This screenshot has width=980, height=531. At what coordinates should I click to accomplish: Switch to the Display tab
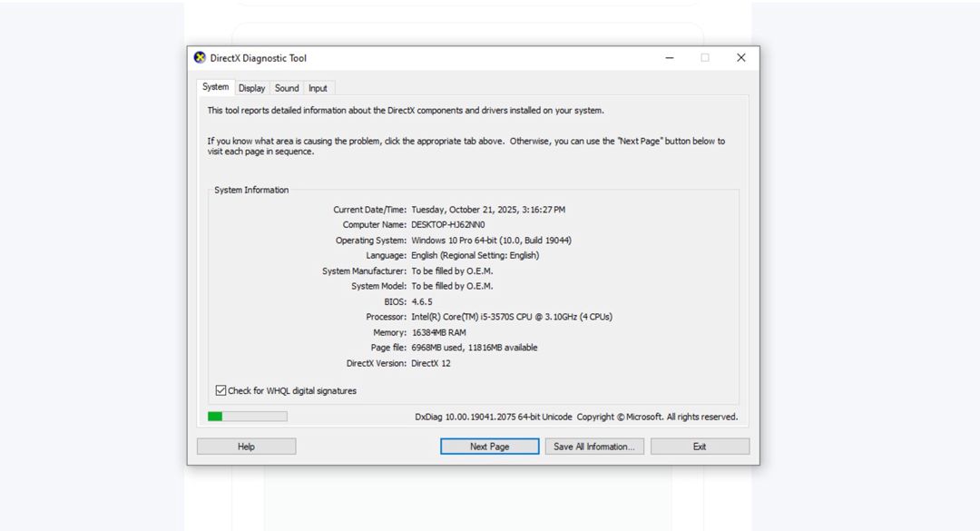[252, 88]
